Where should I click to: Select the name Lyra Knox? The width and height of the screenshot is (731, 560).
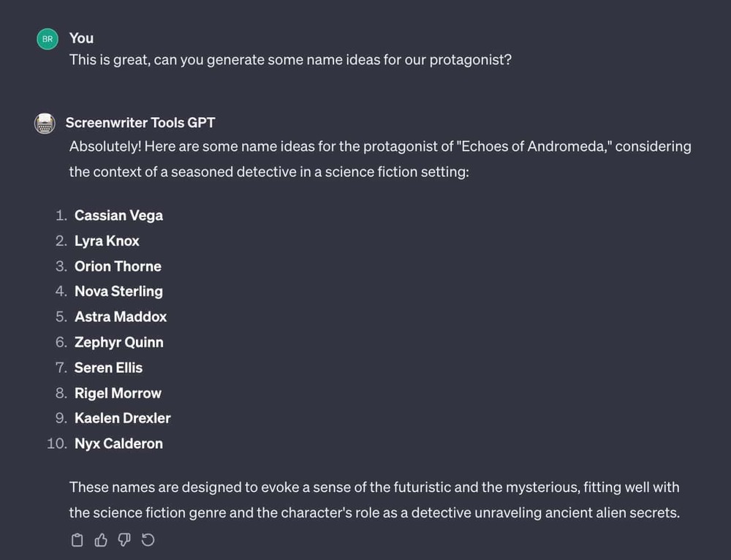tap(107, 241)
